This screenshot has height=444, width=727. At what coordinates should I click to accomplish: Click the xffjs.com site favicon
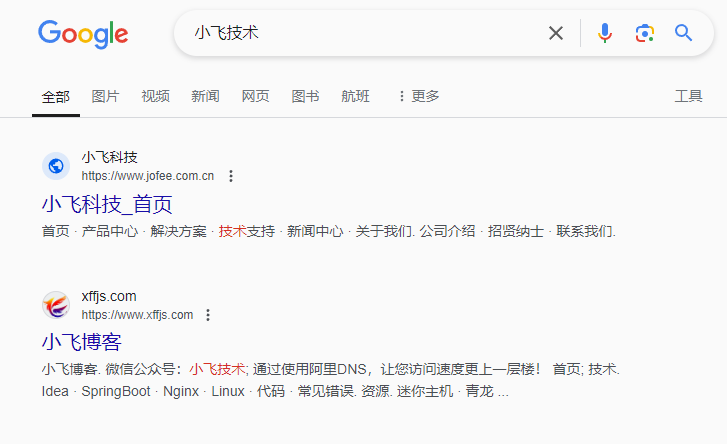pyautogui.click(x=56, y=305)
